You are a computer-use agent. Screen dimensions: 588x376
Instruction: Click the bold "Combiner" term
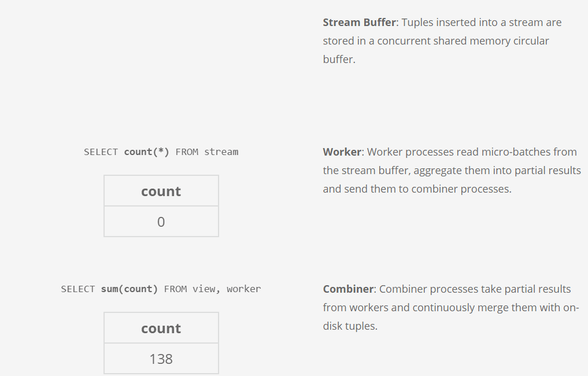coord(348,289)
